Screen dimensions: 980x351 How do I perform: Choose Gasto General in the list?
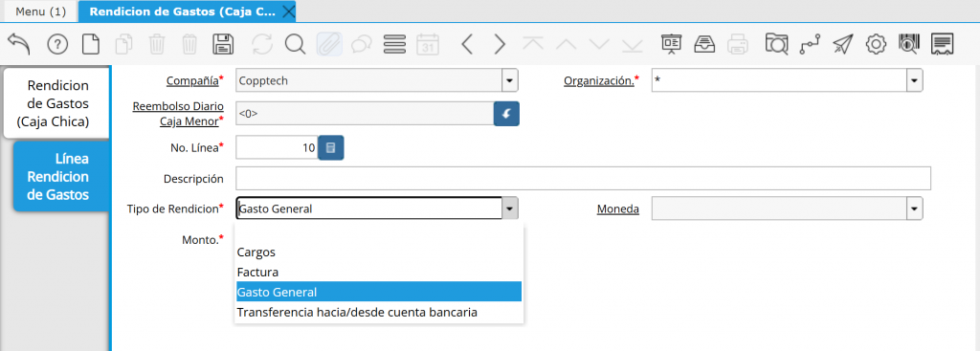pyautogui.click(x=379, y=292)
